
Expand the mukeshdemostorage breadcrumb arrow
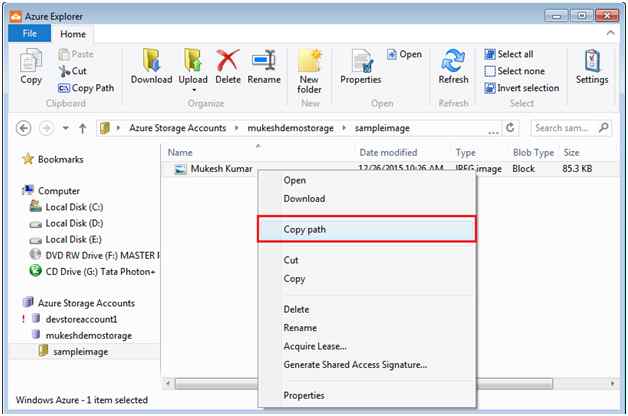click(x=344, y=128)
